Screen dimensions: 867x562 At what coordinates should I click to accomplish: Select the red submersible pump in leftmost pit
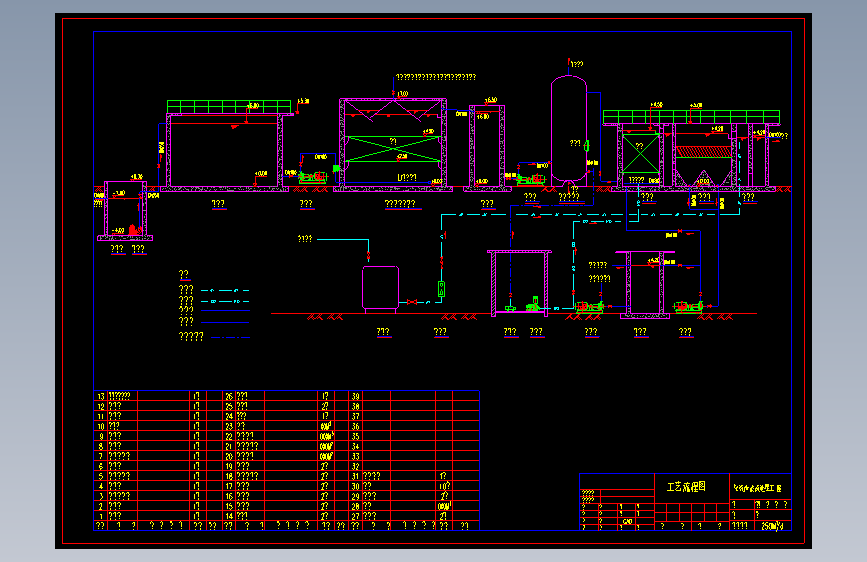click(134, 229)
